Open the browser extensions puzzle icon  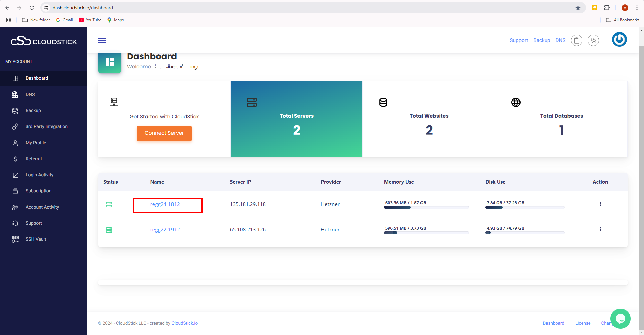pyautogui.click(x=607, y=8)
